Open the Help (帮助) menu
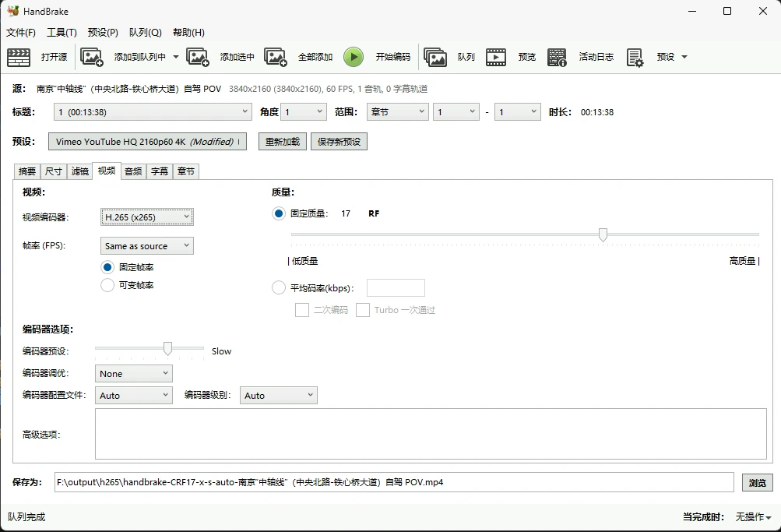781x532 pixels. pos(188,33)
